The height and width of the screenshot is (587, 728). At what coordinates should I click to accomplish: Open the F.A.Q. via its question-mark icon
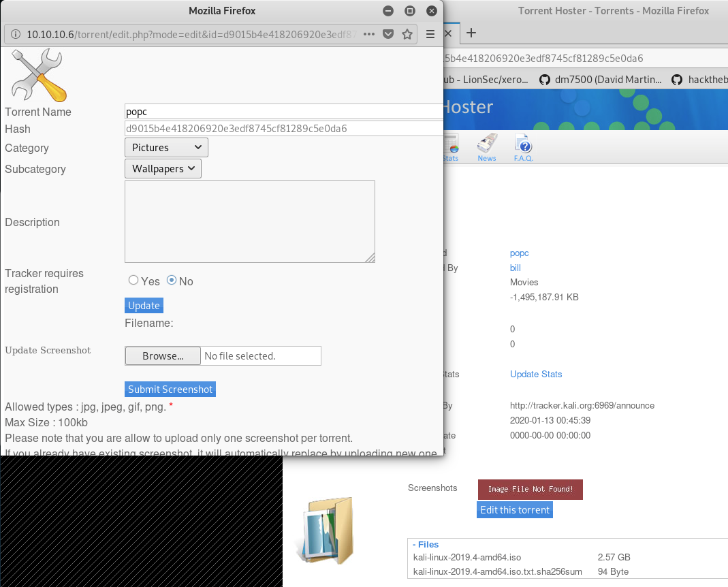(x=523, y=143)
